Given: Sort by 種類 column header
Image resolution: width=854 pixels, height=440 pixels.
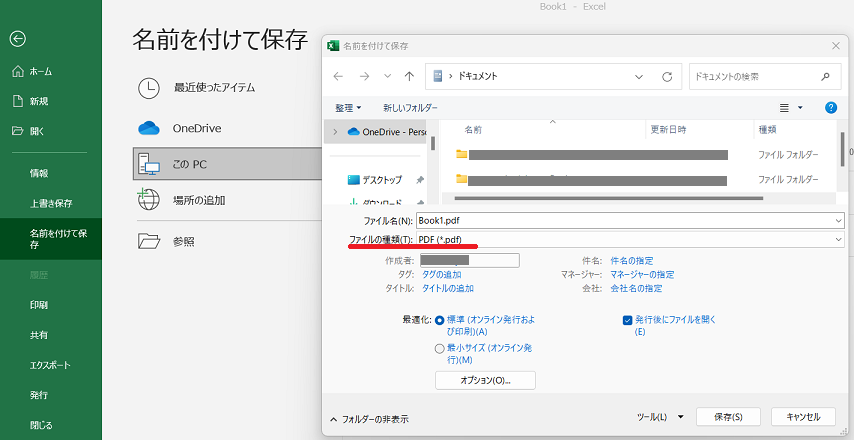Looking at the screenshot, I should pyautogui.click(x=767, y=130).
